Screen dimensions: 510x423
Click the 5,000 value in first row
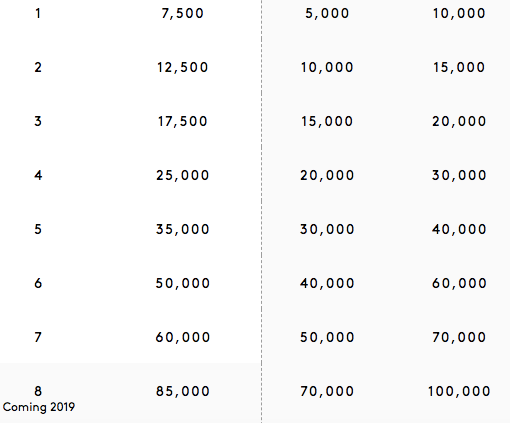click(x=327, y=14)
